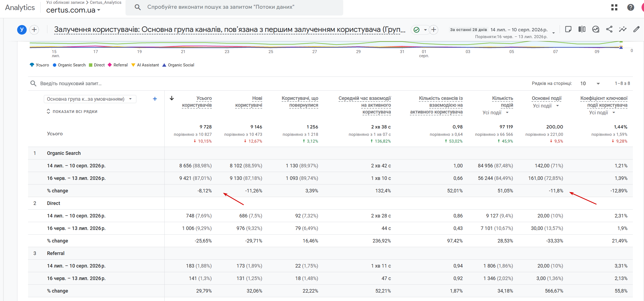Click the AI Assistant yellow legend triangle

[133, 65]
